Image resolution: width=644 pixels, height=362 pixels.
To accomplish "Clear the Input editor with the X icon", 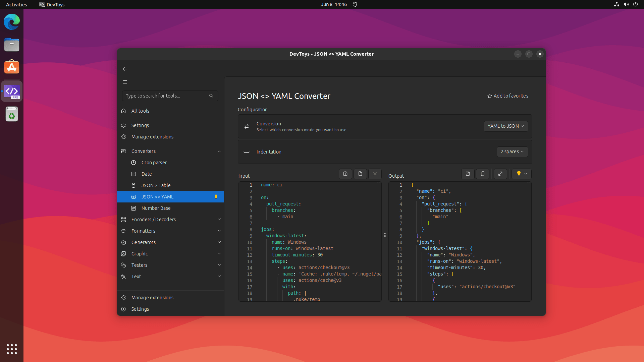I will 375,174.
